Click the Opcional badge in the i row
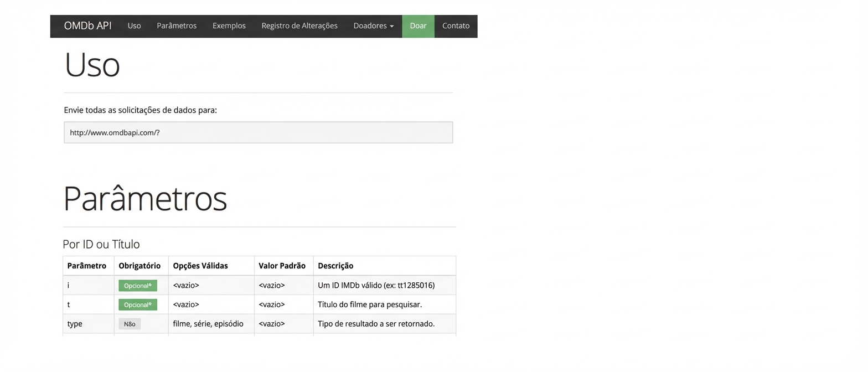 tap(138, 286)
